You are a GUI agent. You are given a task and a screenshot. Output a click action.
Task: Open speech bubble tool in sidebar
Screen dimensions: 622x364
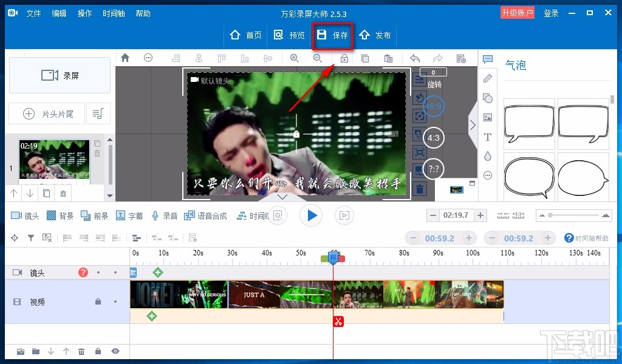pyautogui.click(x=488, y=59)
